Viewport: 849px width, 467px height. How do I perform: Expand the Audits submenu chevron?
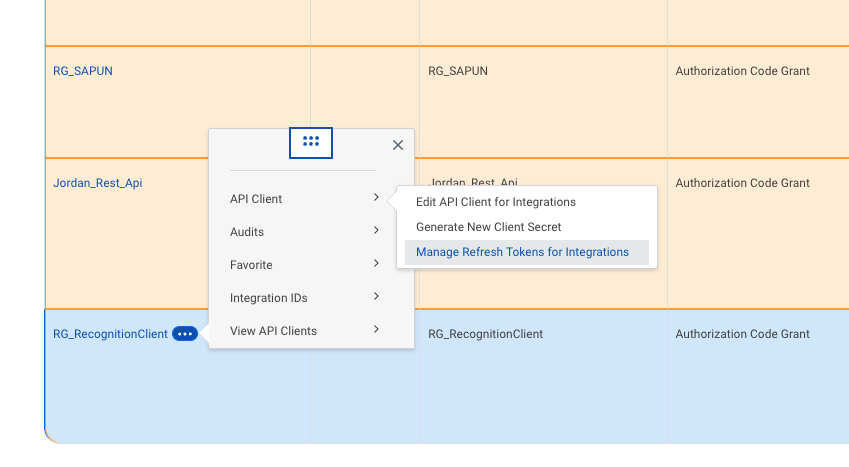tap(376, 231)
